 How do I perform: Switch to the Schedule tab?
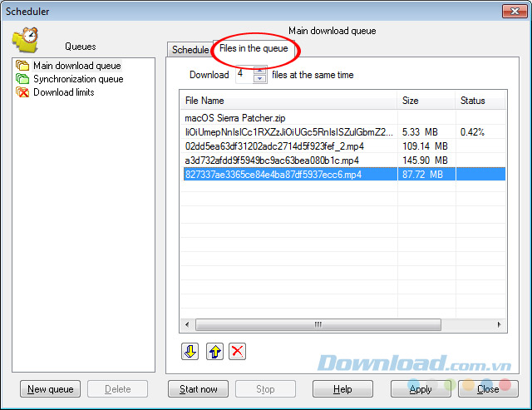click(x=190, y=50)
